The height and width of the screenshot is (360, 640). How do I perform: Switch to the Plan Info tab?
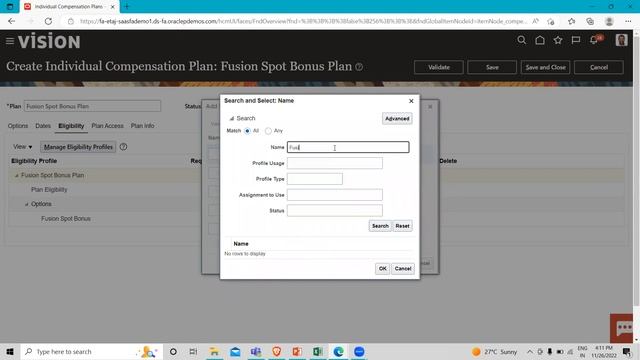[x=142, y=126]
